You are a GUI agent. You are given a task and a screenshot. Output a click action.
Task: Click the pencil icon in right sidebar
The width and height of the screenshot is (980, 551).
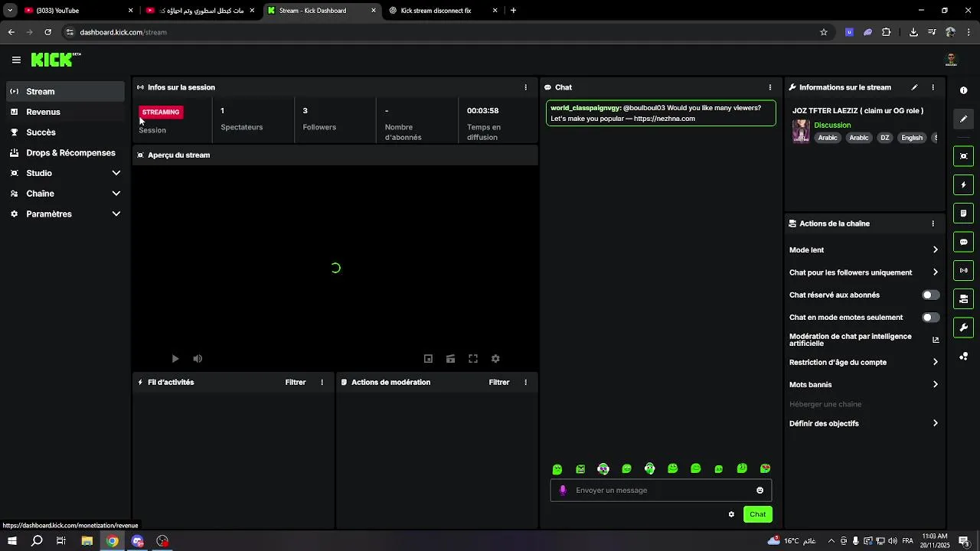(963, 119)
